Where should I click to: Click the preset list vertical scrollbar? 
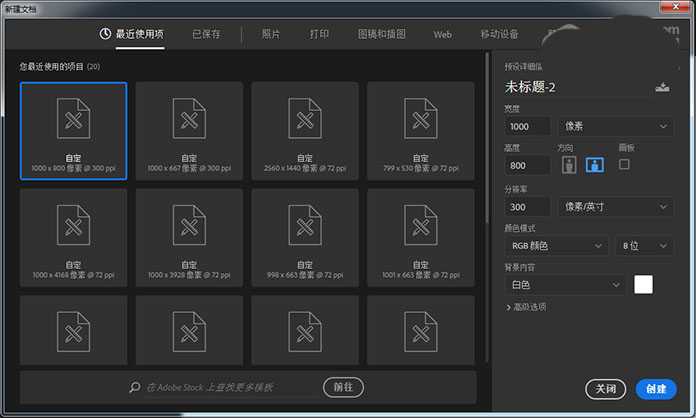[487, 138]
